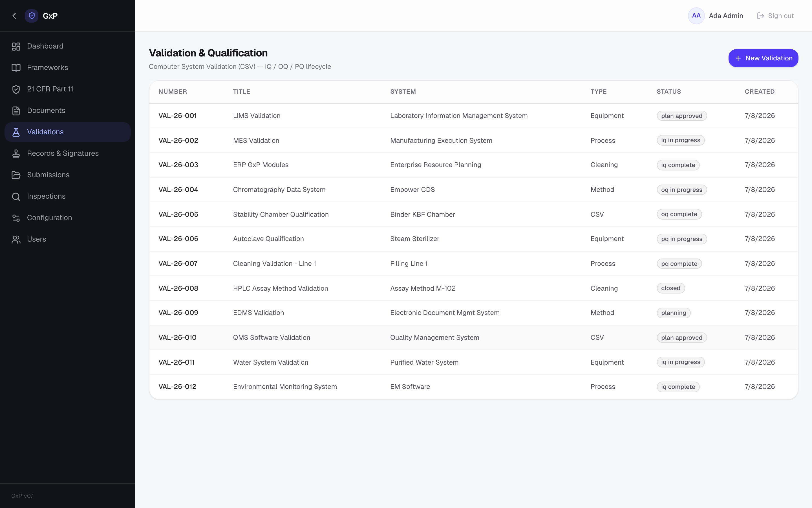Image resolution: width=812 pixels, height=508 pixels.
Task: Click the GxP app title
Action: pyautogui.click(x=50, y=16)
